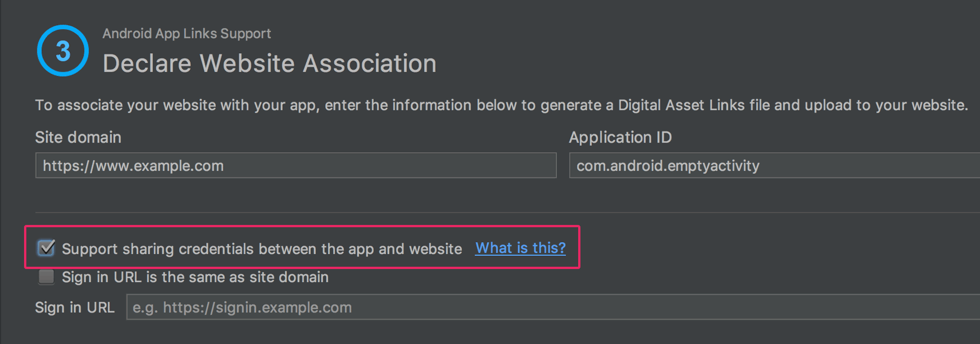Click the 'Sign in URL' label
980x344 pixels.
pyautogui.click(x=74, y=307)
